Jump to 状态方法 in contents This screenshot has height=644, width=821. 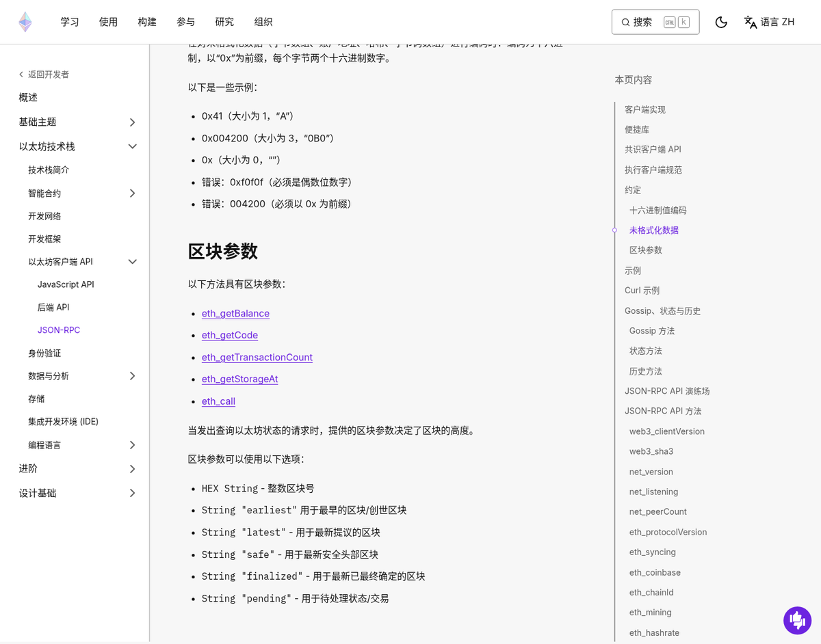click(646, 351)
